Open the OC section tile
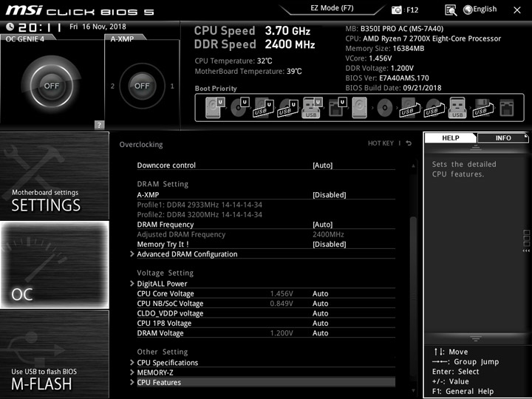 pos(55,265)
